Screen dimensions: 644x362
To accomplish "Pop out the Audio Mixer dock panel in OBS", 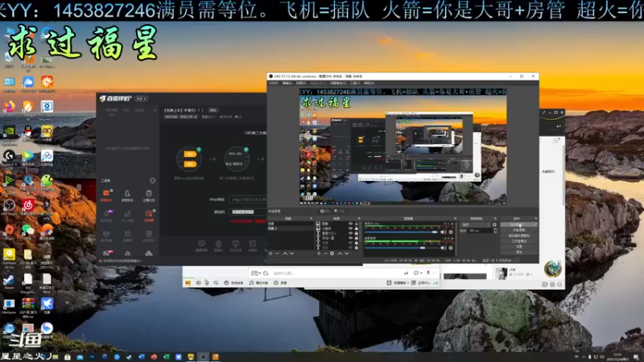I will pos(455,218).
